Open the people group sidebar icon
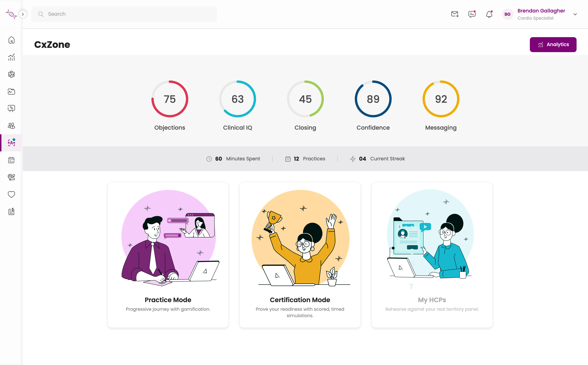The height and width of the screenshot is (365, 588). [x=11, y=126]
